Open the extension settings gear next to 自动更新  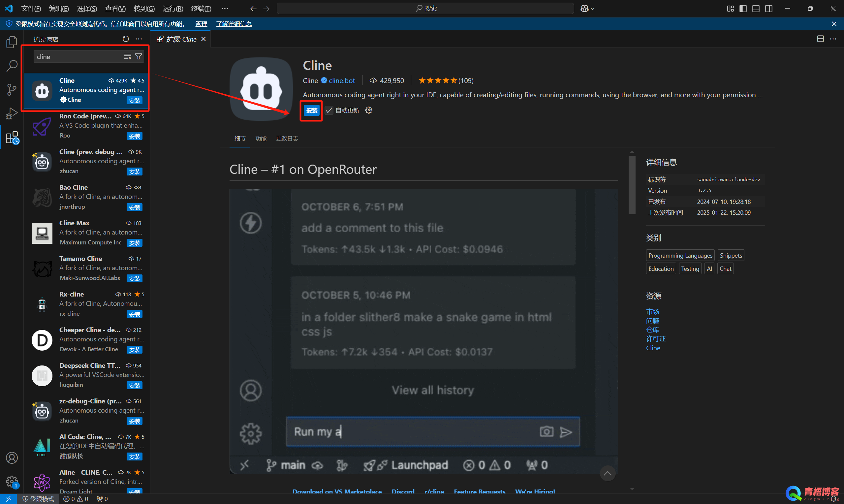(x=369, y=110)
